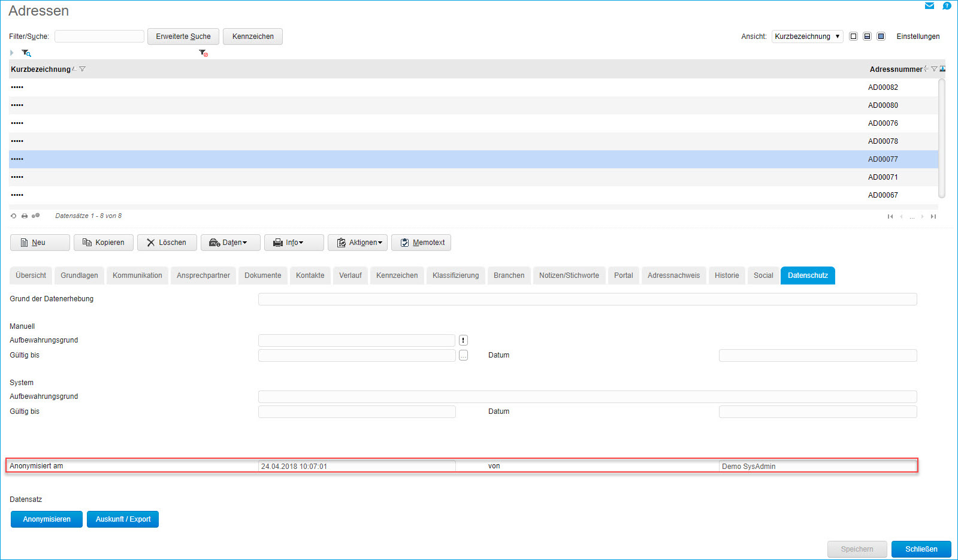
Task: Click the manual Aufbewahrungsgrund input field
Action: [357, 340]
